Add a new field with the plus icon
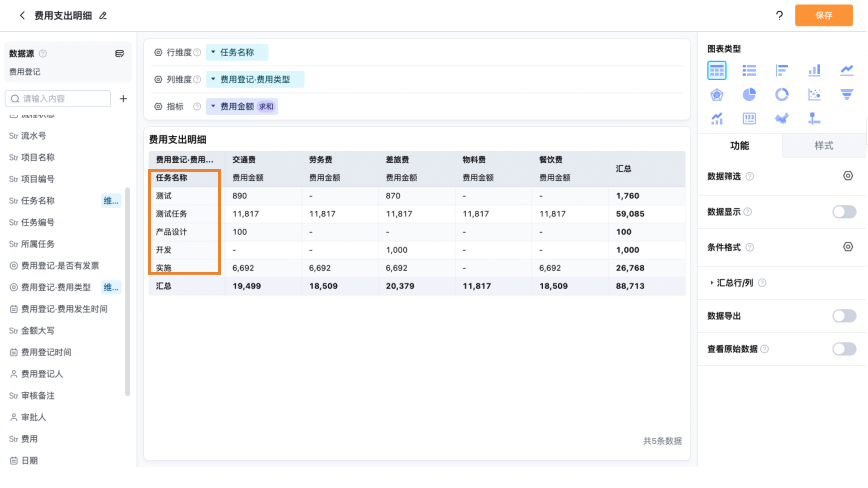Screen dimensions: 868x488 pos(123,99)
